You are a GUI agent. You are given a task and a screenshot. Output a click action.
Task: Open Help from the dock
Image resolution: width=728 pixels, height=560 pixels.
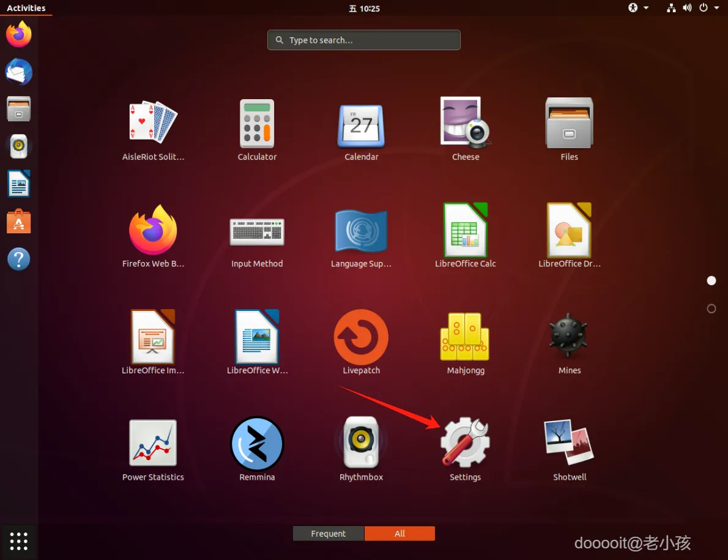18,259
